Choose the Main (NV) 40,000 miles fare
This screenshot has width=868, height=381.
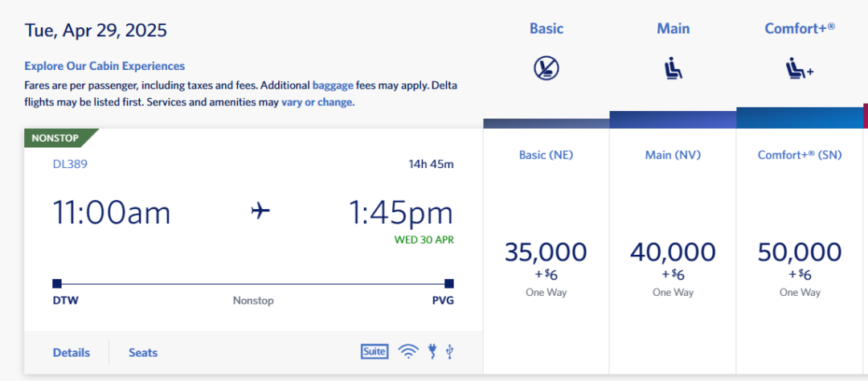point(674,252)
